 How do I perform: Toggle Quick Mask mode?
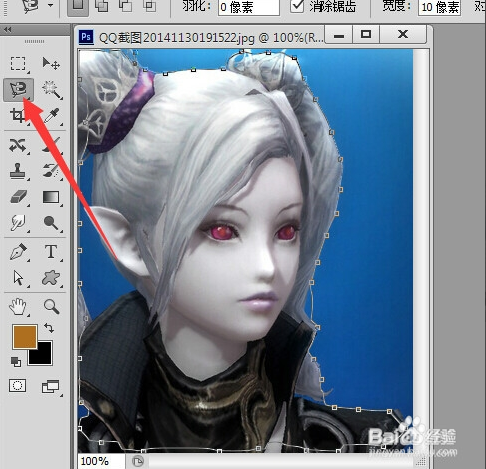(18, 386)
